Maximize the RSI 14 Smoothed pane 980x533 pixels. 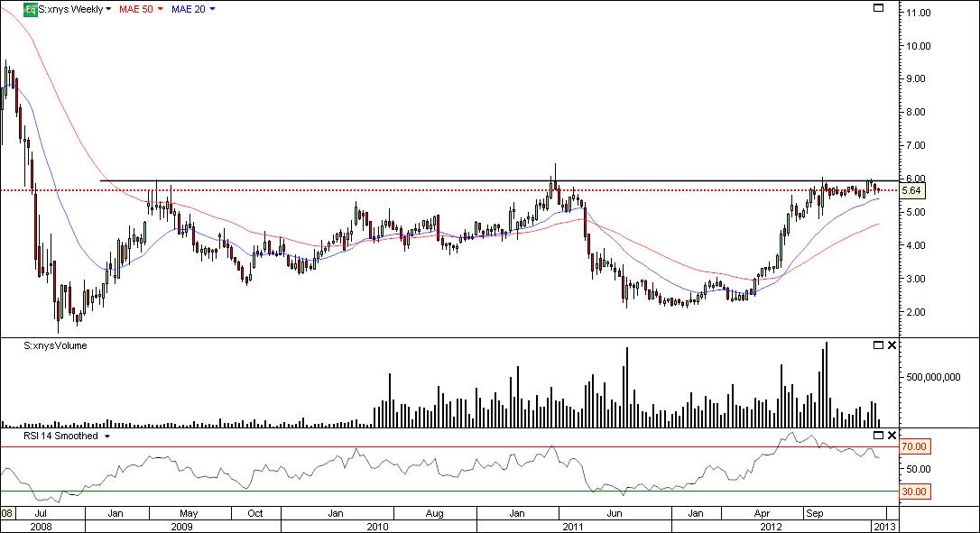pyautogui.click(x=878, y=436)
